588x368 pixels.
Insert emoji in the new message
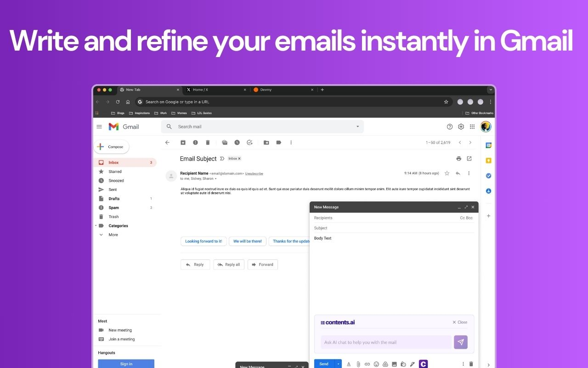coord(376,364)
